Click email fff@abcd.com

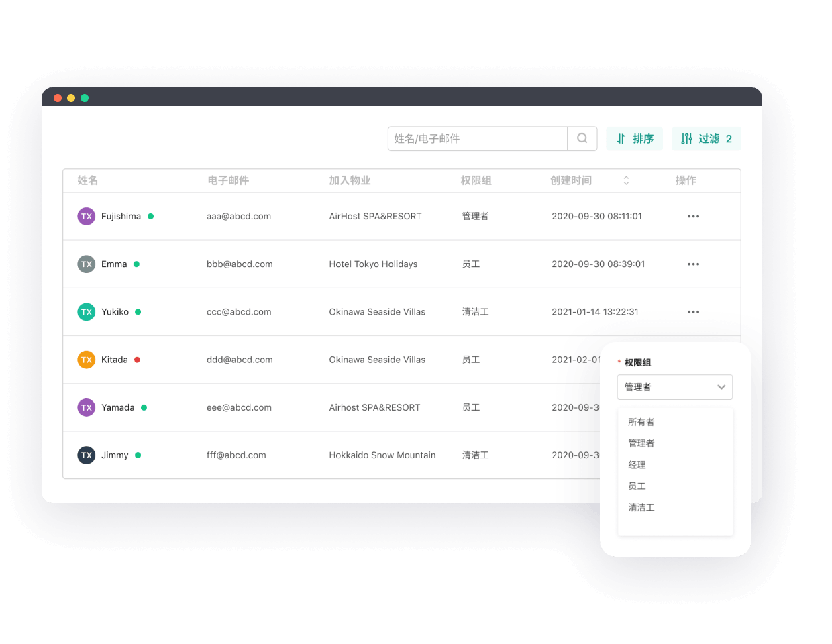236,455
